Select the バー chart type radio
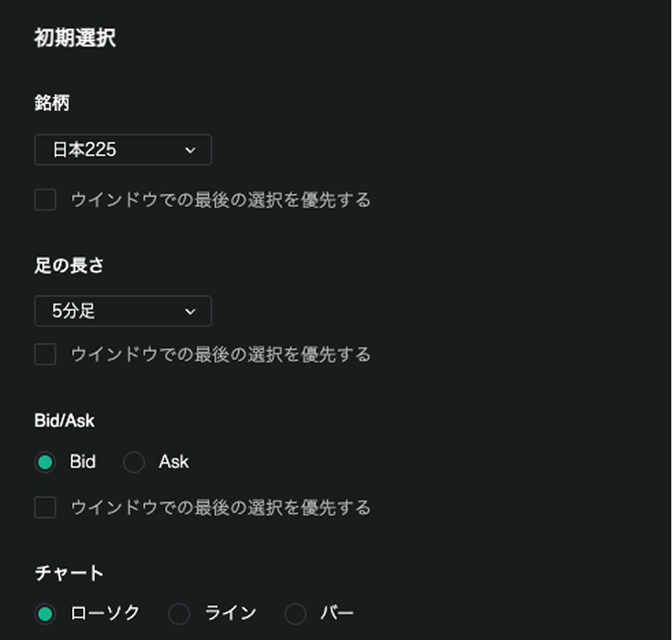 (295, 614)
